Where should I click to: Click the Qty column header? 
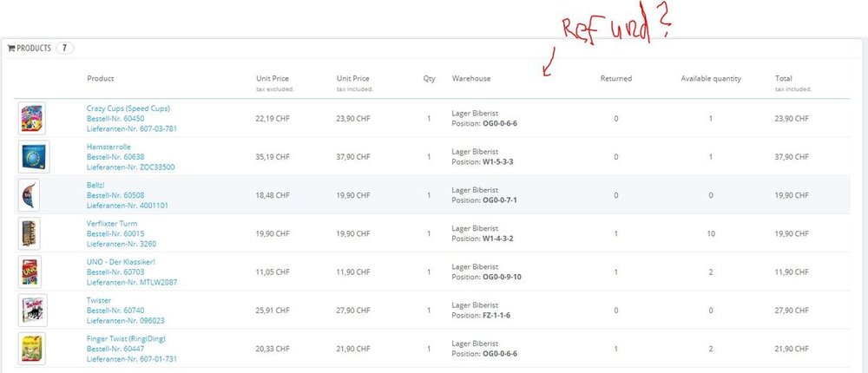pos(429,79)
